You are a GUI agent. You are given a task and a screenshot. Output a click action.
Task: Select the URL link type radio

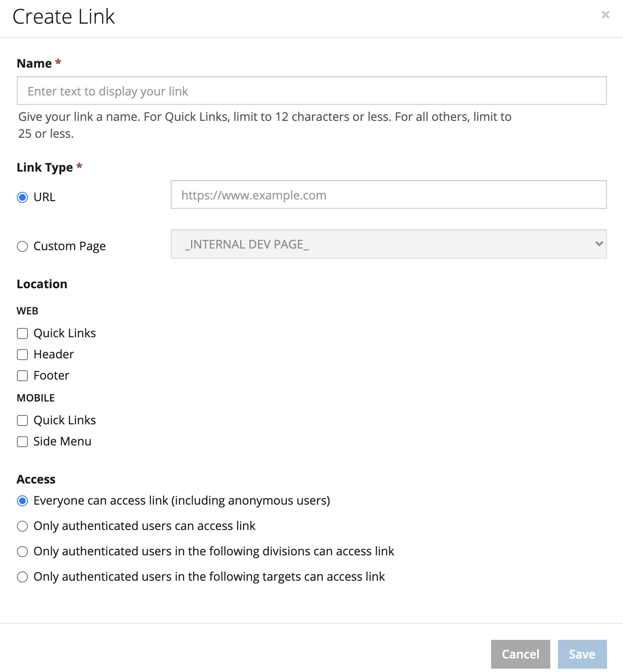[22, 197]
